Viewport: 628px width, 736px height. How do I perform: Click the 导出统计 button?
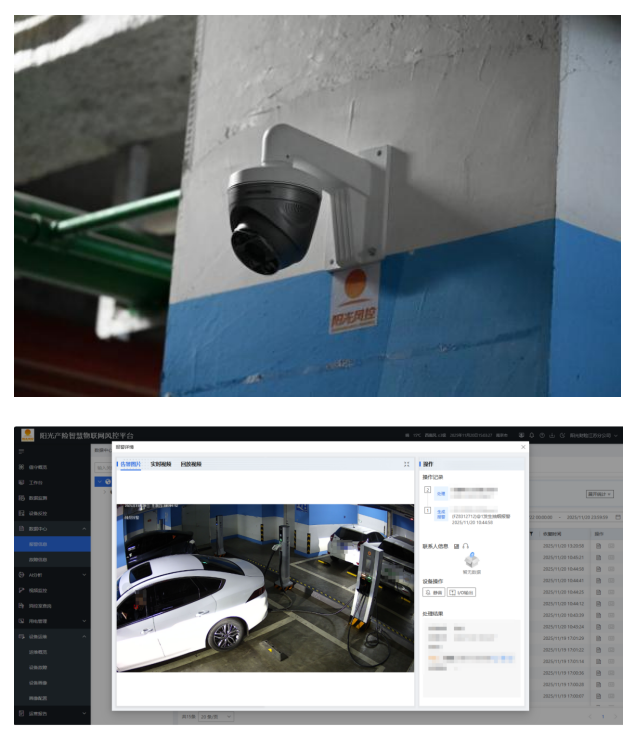click(x=599, y=494)
